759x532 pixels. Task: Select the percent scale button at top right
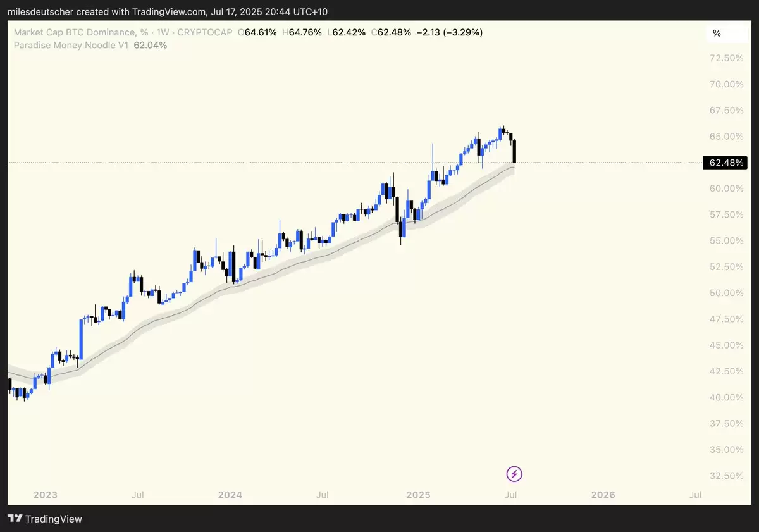pyautogui.click(x=717, y=34)
